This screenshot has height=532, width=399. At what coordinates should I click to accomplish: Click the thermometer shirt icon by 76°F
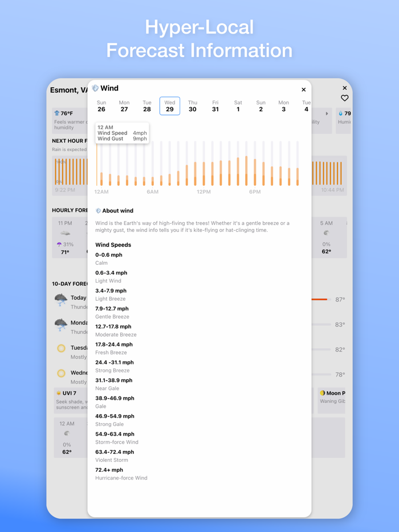(x=56, y=113)
